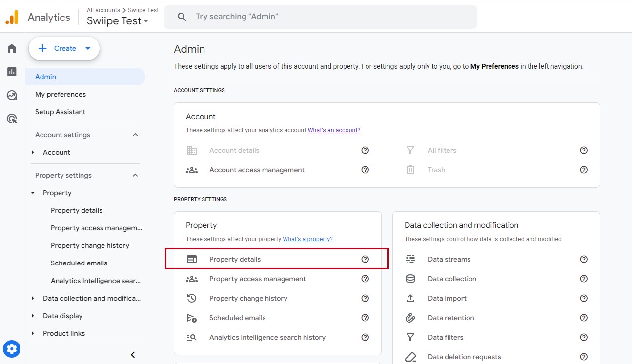Collapse the Account settings section
This screenshot has height=364, width=632.
click(x=135, y=135)
